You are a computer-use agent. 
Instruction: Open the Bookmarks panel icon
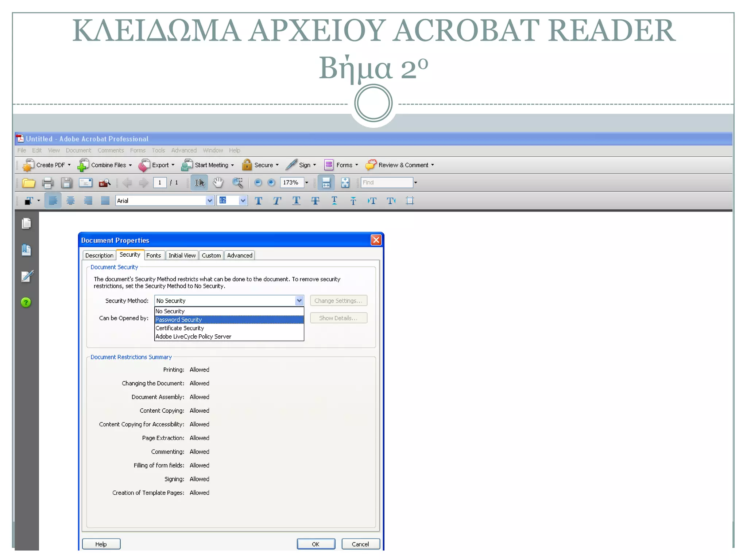coord(26,250)
